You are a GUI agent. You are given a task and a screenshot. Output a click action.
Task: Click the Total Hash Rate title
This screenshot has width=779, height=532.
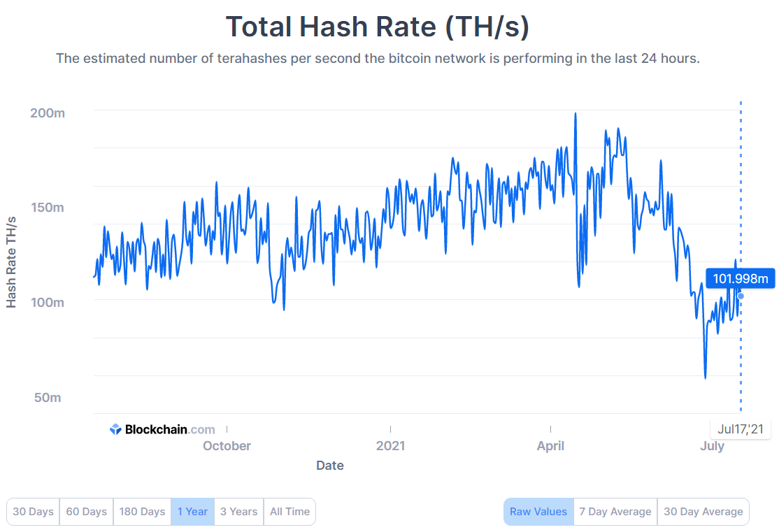378,27
